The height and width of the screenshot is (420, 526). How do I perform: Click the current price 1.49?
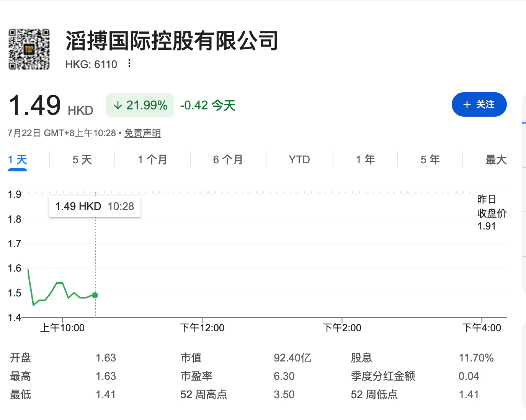pos(34,105)
